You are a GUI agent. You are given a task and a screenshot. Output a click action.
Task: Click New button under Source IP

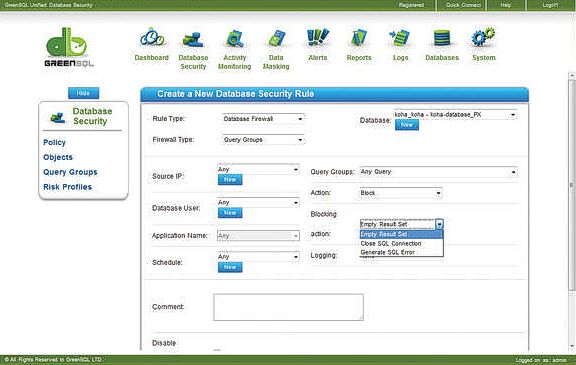(230, 180)
